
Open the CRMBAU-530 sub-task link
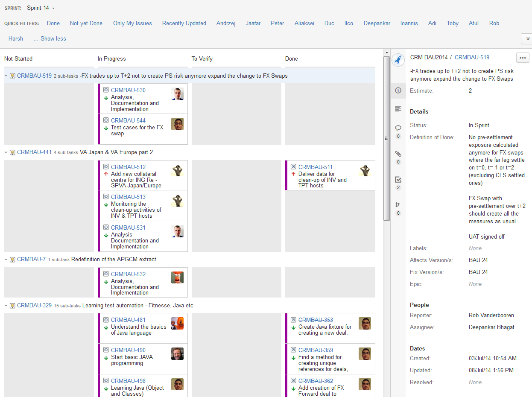tap(128, 90)
